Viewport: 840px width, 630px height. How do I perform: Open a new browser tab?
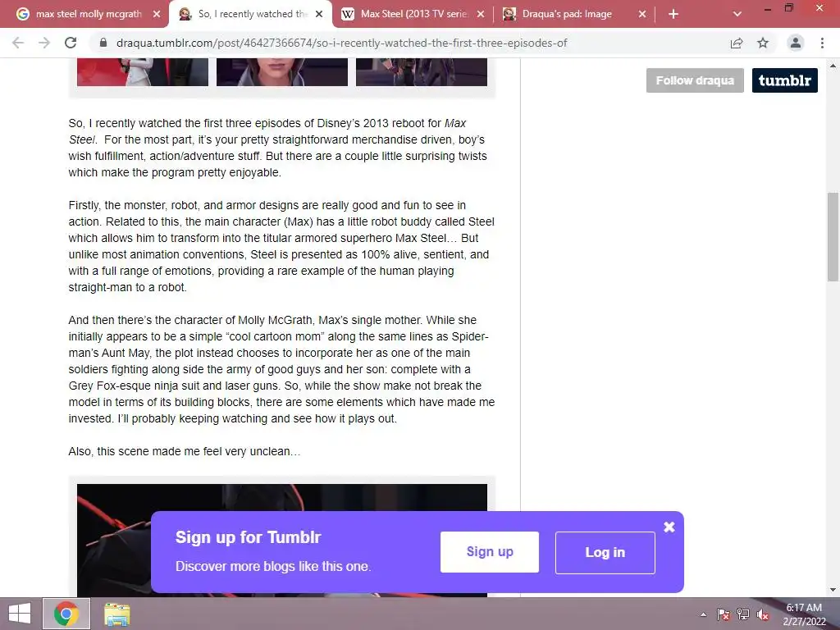pos(673,14)
